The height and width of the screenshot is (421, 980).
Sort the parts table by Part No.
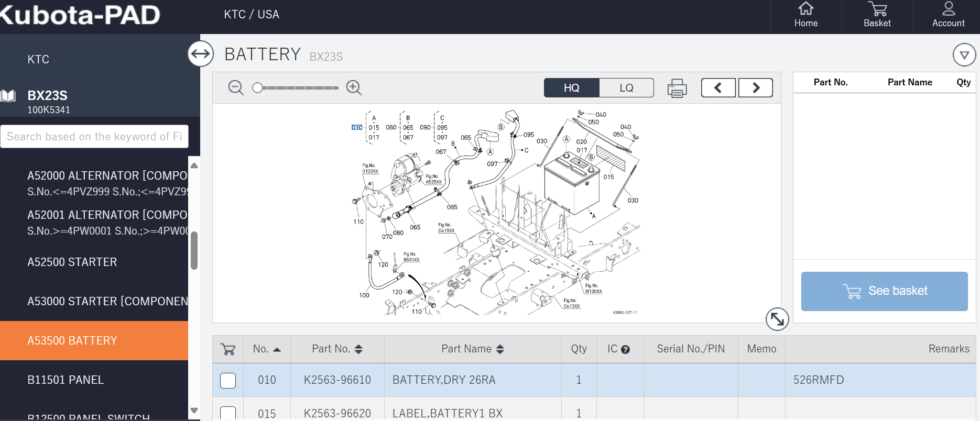pos(337,349)
